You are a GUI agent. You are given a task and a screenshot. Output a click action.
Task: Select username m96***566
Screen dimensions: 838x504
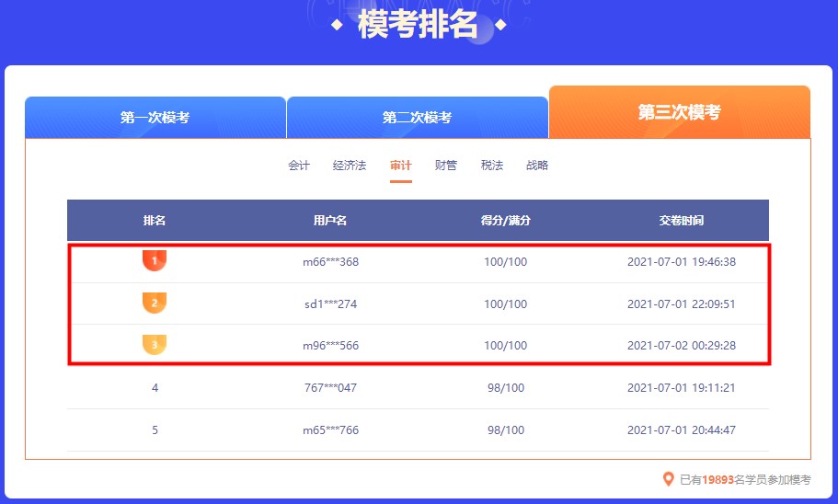pos(331,346)
